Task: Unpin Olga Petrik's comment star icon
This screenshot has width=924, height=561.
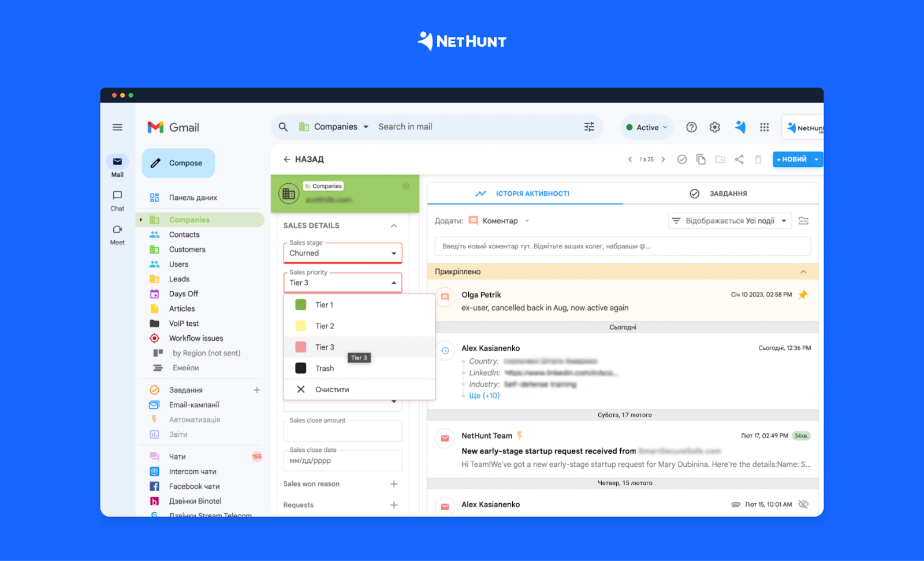Action: pos(803,295)
